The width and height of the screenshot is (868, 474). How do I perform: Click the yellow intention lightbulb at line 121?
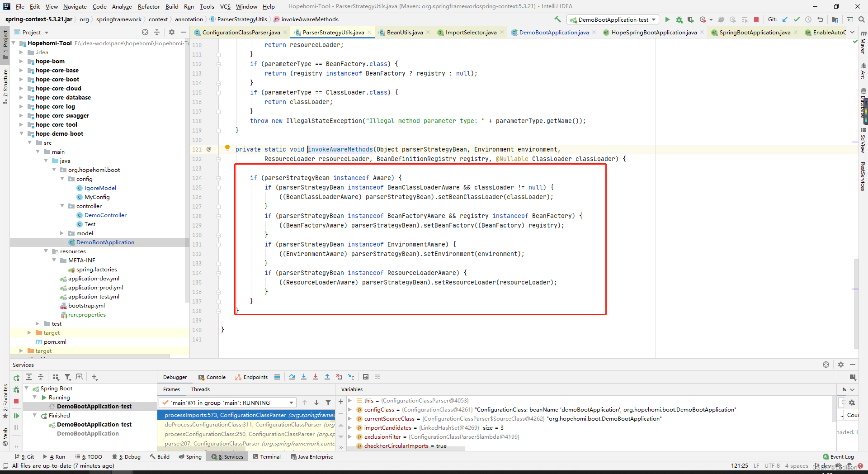(x=227, y=148)
